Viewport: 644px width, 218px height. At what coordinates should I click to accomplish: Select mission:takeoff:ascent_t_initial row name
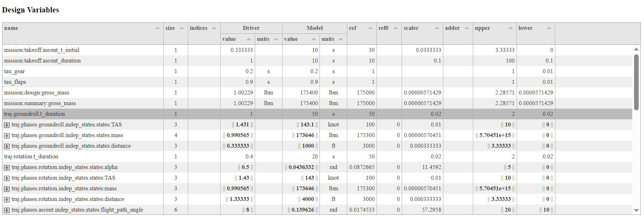point(42,50)
